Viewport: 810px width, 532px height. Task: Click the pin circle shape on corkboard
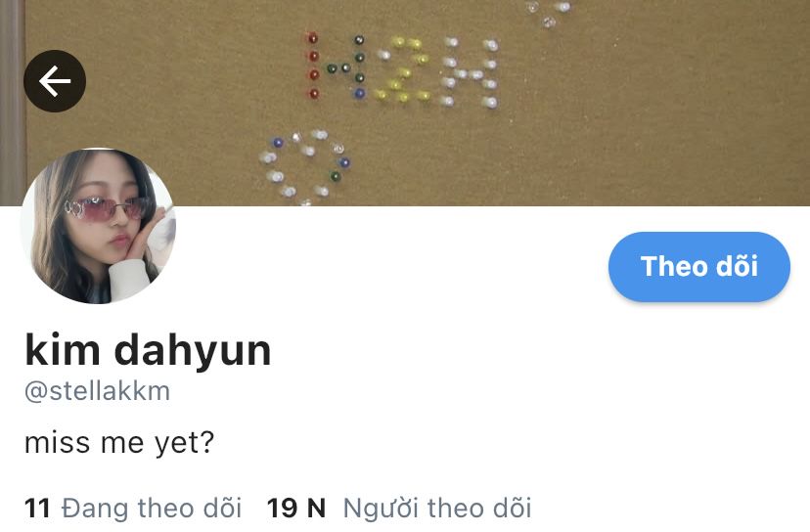(x=305, y=167)
